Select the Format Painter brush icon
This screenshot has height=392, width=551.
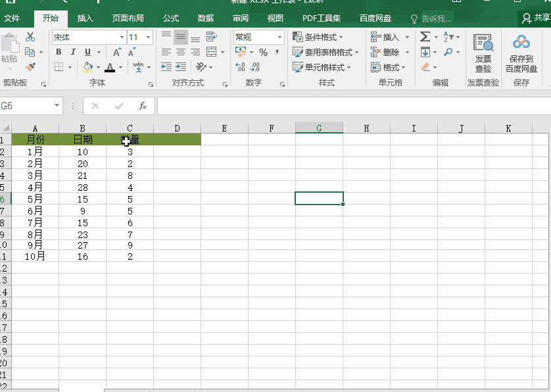(30, 67)
